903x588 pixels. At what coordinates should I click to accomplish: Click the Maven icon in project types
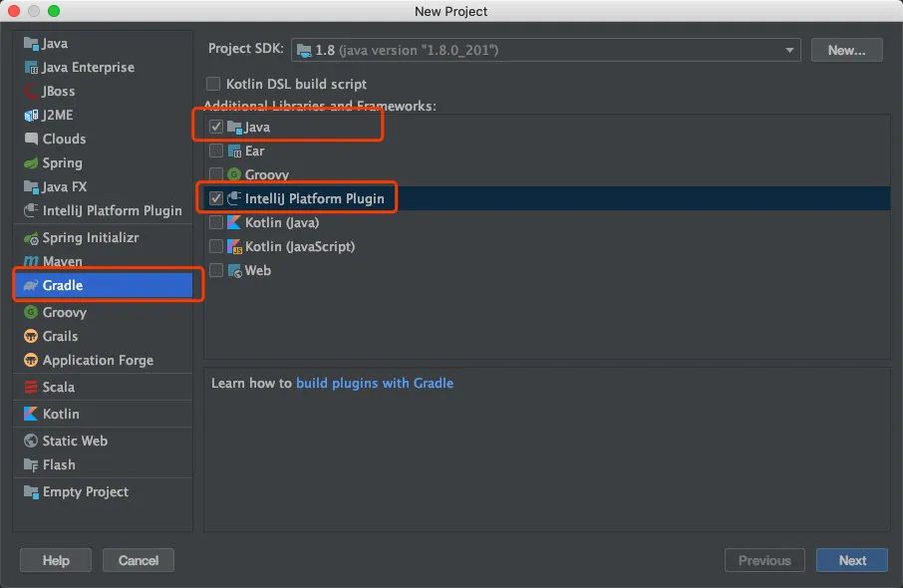tap(31, 261)
